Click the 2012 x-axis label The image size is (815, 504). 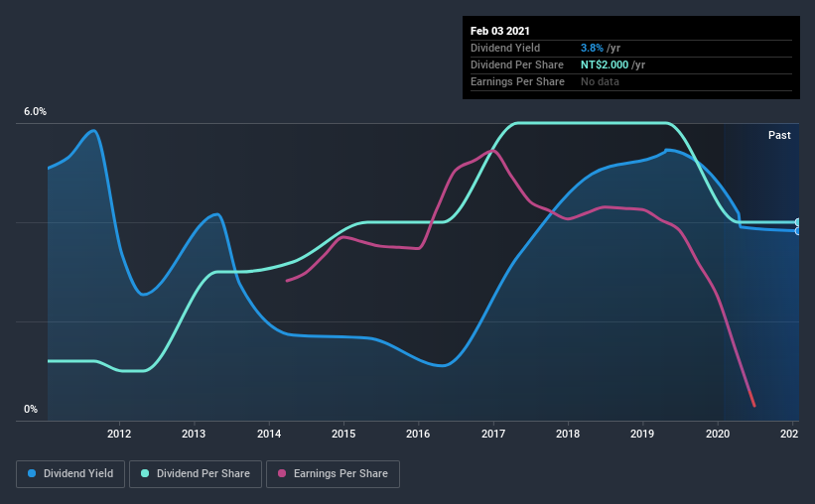point(119,434)
